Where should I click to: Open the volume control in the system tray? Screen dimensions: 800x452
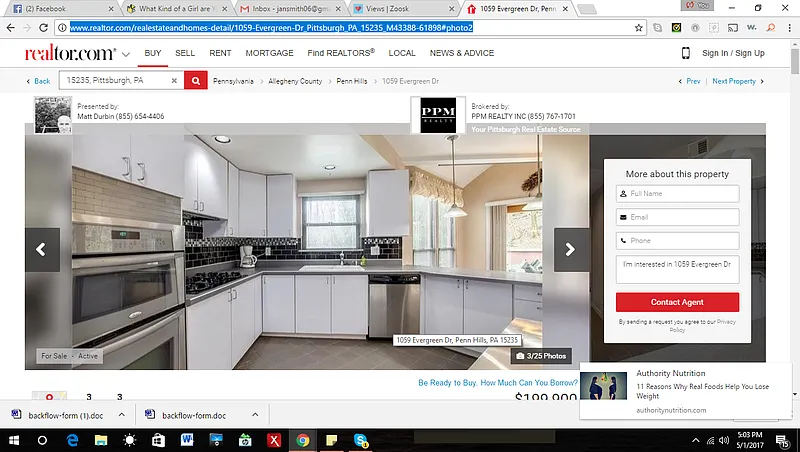[723, 440]
